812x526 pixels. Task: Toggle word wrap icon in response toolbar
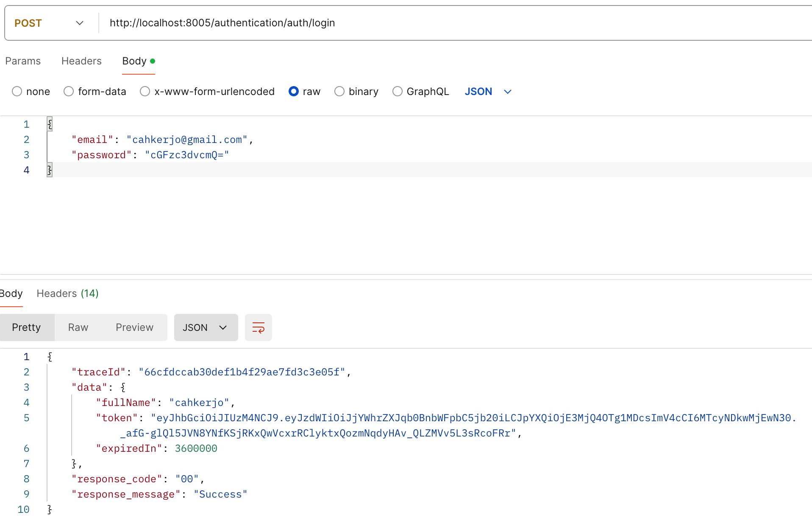click(258, 327)
